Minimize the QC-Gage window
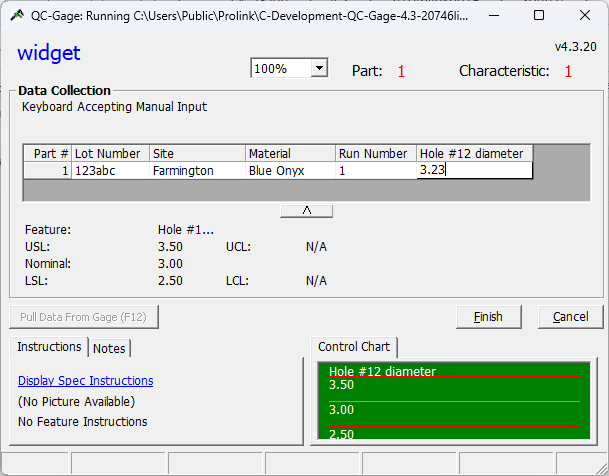Image resolution: width=609 pixels, height=476 pixels. pyautogui.click(x=494, y=16)
